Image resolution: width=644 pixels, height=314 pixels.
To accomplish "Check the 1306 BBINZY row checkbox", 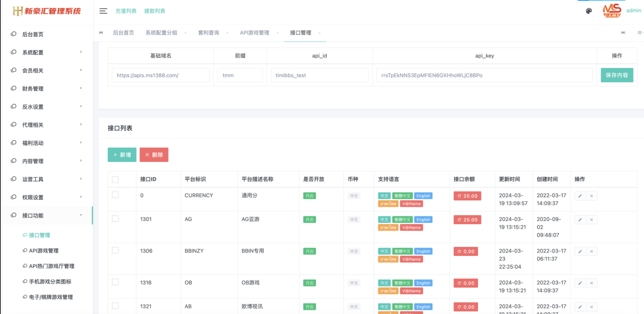I will click(115, 250).
